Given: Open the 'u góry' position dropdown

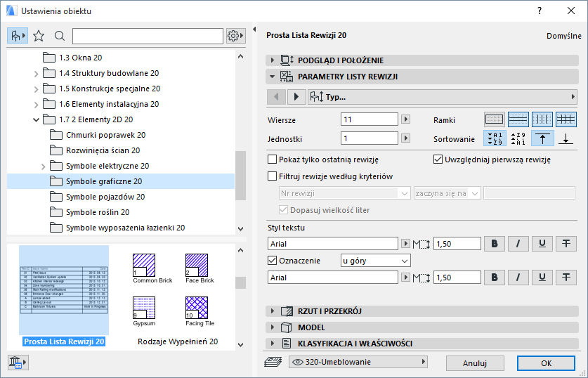Looking at the screenshot, I should pyautogui.click(x=374, y=261).
